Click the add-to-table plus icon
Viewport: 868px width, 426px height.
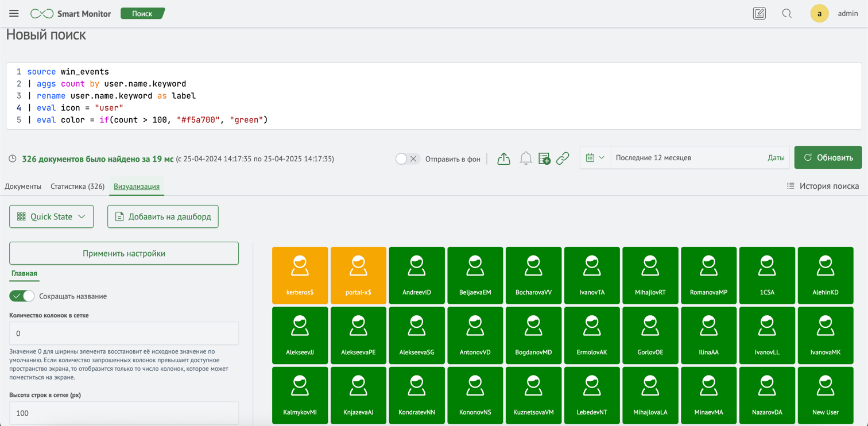[544, 158]
